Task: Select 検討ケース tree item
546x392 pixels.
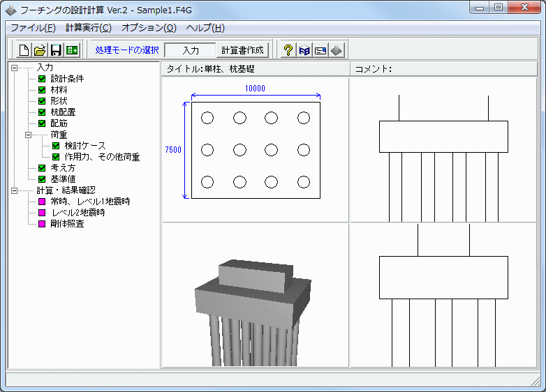Action: pyautogui.click(x=85, y=146)
